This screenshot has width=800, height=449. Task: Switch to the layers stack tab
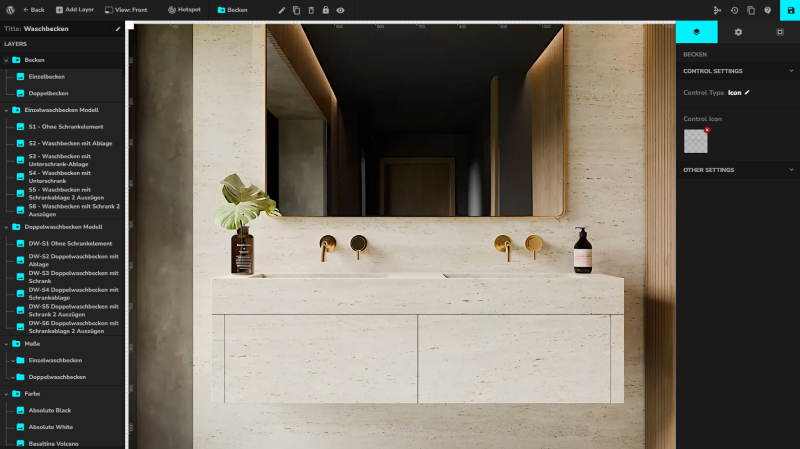coord(697,32)
